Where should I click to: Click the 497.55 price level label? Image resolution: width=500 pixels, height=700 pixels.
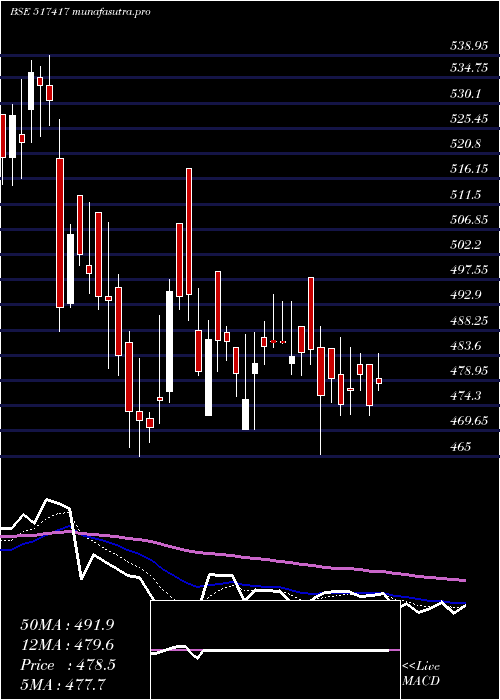pyautogui.click(x=469, y=270)
